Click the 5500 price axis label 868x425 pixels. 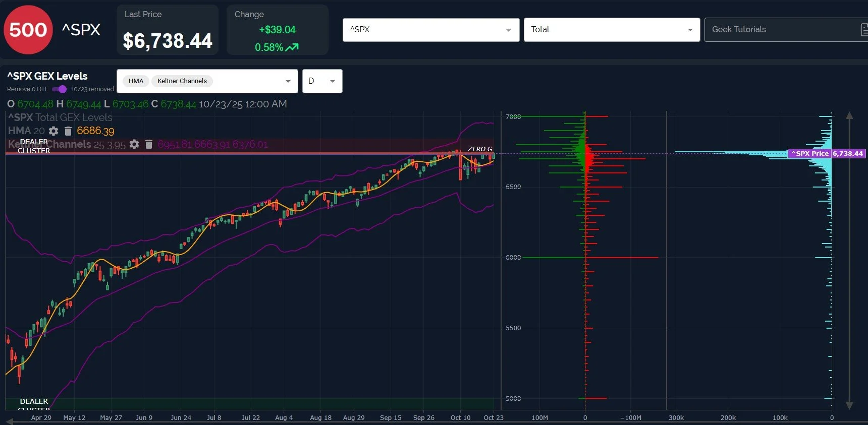pyautogui.click(x=513, y=328)
